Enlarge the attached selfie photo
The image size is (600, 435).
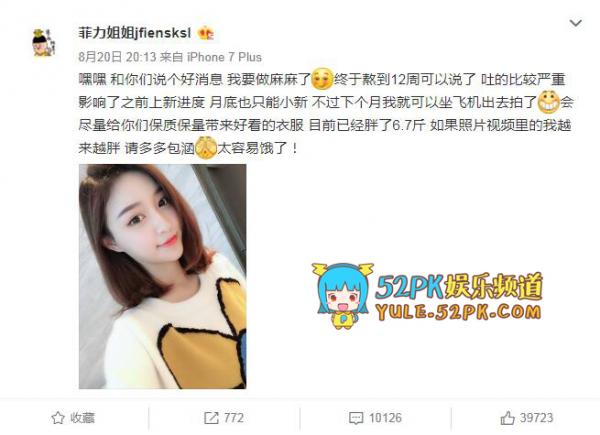coord(163,277)
